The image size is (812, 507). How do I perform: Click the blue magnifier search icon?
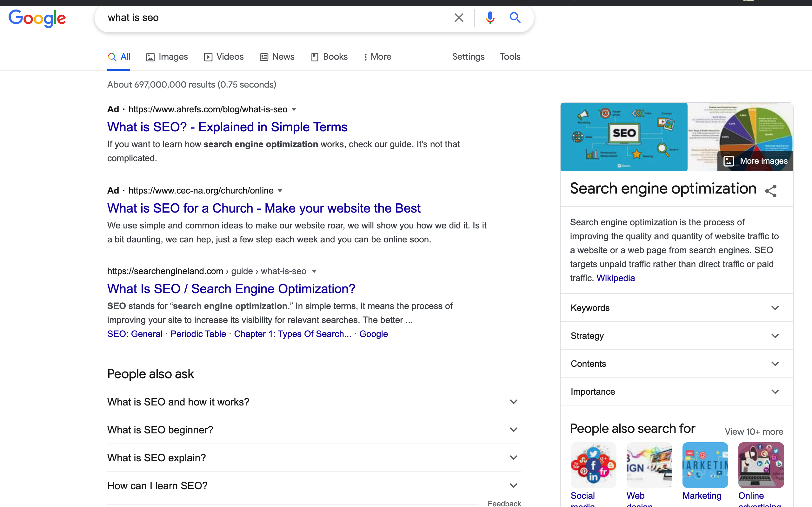pos(515,18)
